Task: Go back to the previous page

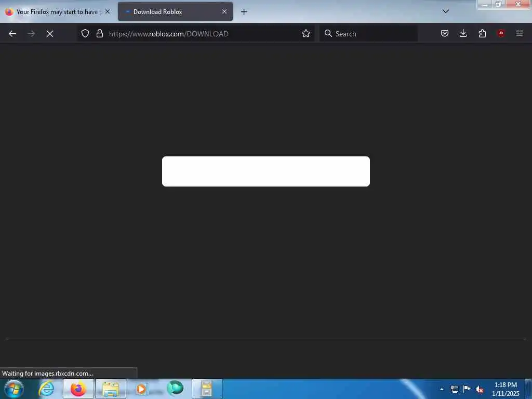Action: pos(12,34)
